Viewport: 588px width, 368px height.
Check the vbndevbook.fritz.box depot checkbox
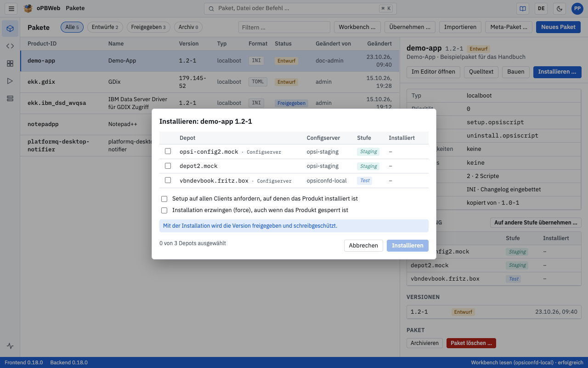coord(168,180)
